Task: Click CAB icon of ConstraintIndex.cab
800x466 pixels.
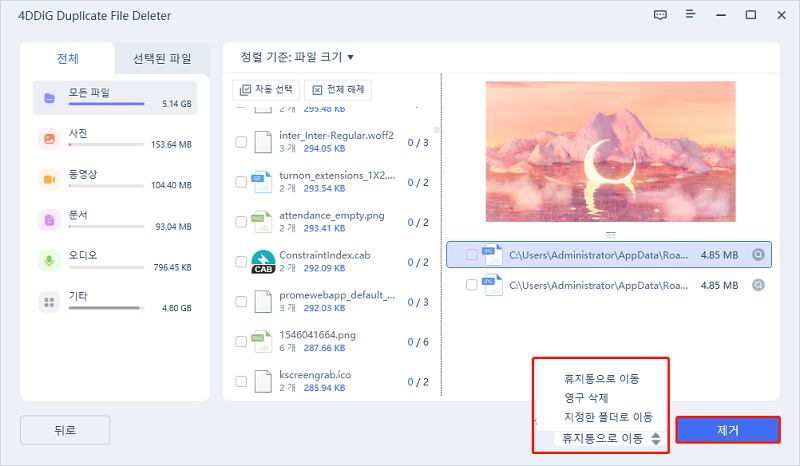Action: (x=263, y=262)
